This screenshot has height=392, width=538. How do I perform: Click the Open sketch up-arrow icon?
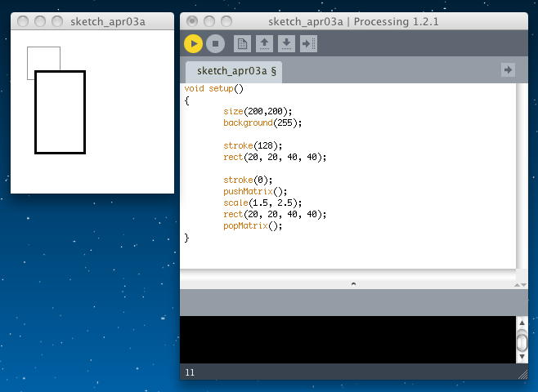tap(264, 44)
